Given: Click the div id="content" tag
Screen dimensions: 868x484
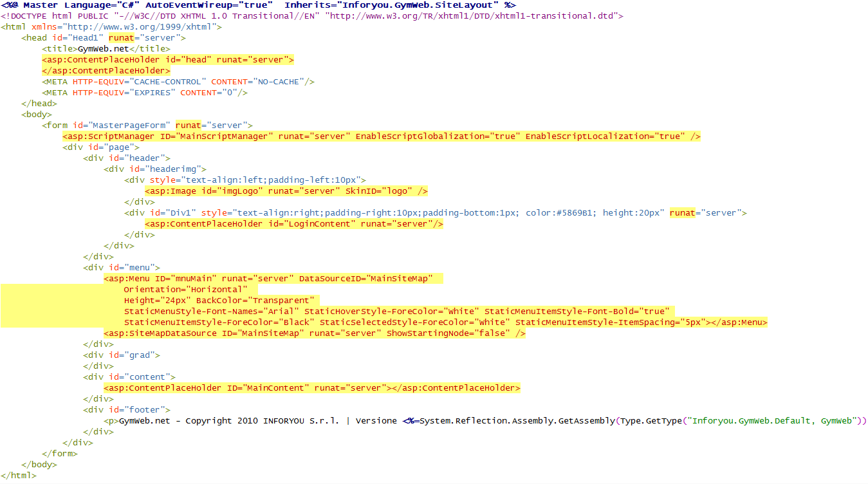Looking at the screenshot, I should 129,377.
